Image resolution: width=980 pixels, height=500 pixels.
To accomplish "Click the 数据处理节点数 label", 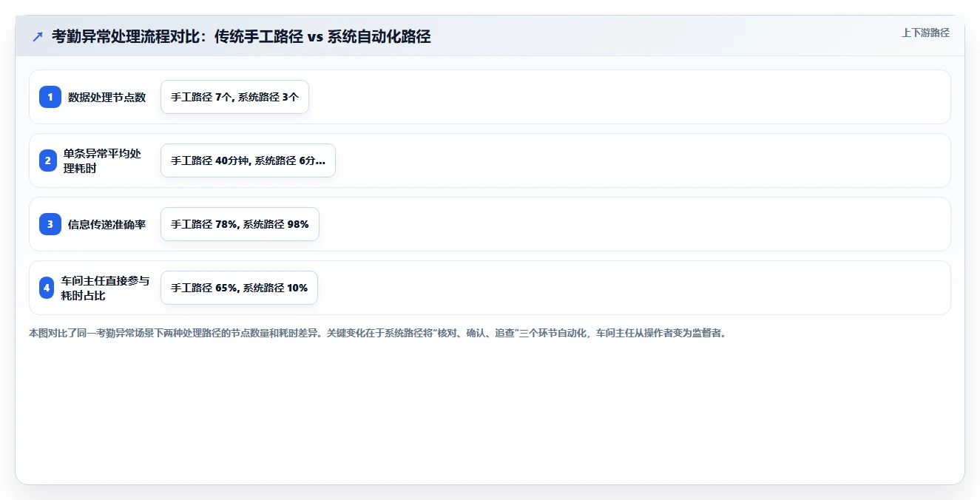I will [107, 97].
